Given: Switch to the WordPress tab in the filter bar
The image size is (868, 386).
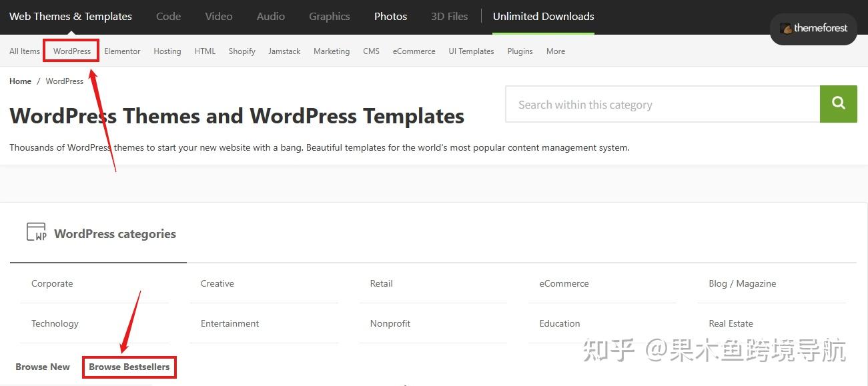Looking at the screenshot, I should click(x=71, y=51).
